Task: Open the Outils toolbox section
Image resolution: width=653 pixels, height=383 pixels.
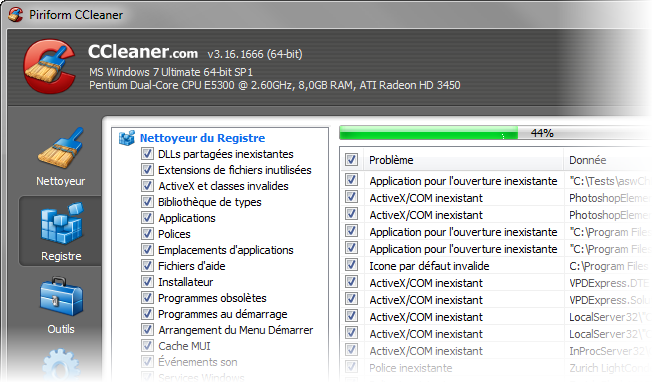Action: click(x=61, y=305)
